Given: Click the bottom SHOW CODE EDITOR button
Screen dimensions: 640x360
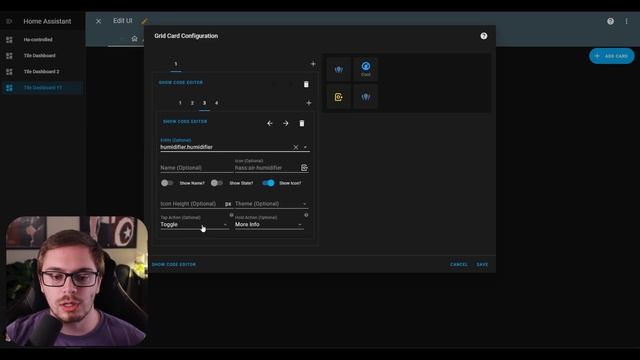Looking at the screenshot, I should tap(174, 264).
